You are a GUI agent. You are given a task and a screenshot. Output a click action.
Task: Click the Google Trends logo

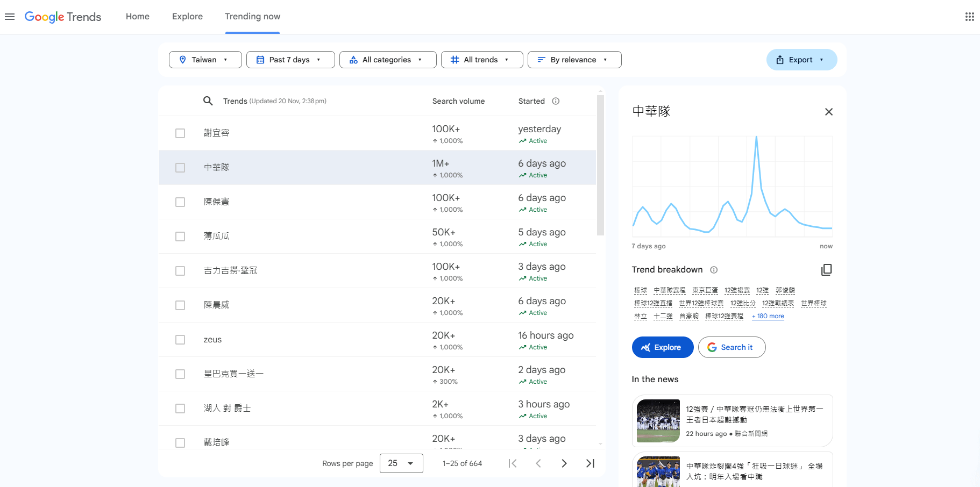coord(63,17)
